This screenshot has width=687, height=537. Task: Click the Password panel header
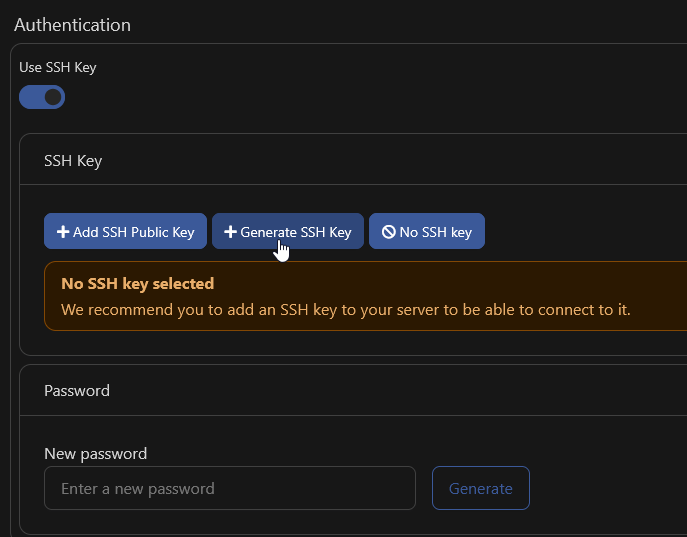77,390
